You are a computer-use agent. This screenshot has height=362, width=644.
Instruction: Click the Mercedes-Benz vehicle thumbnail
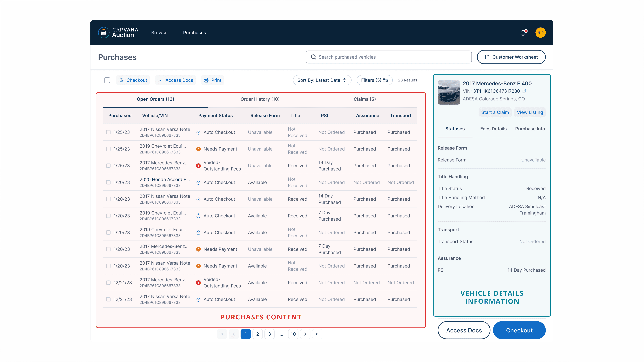449,92
